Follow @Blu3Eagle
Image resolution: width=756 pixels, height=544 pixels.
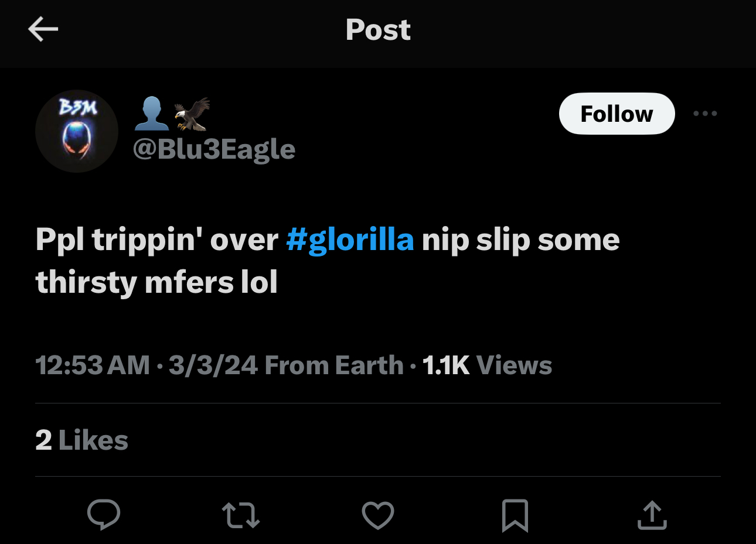(x=617, y=114)
